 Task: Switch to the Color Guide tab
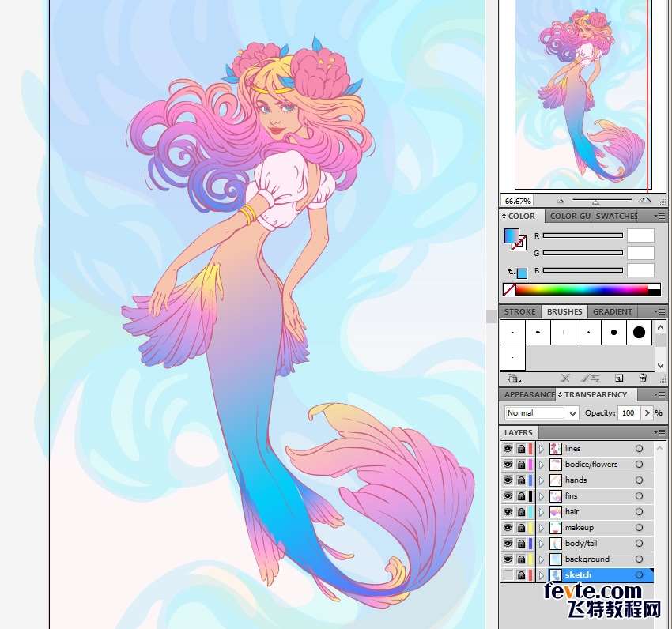tap(569, 217)
